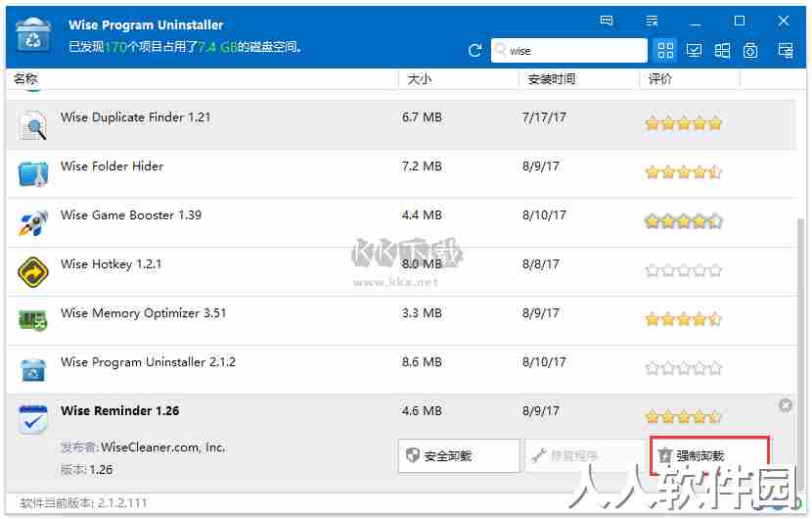Sort by 名称 column header
This screenshot has width=812, height=519.
point(25,78)
